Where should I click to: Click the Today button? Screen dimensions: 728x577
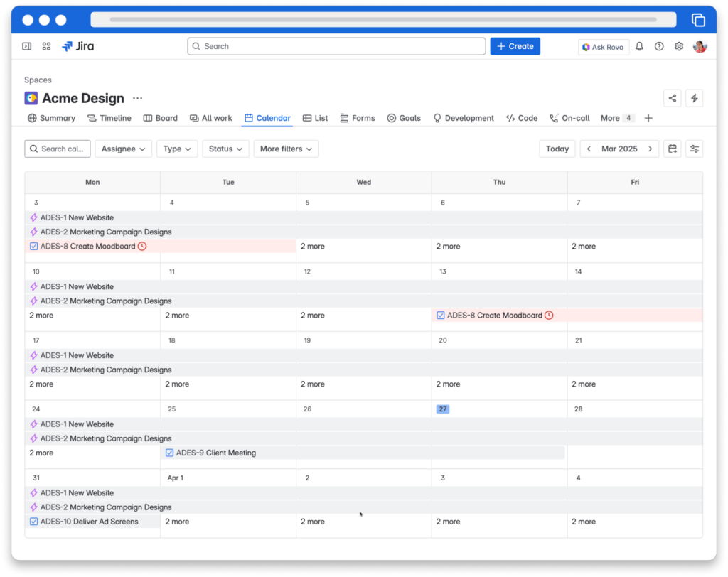pos(557,149)
